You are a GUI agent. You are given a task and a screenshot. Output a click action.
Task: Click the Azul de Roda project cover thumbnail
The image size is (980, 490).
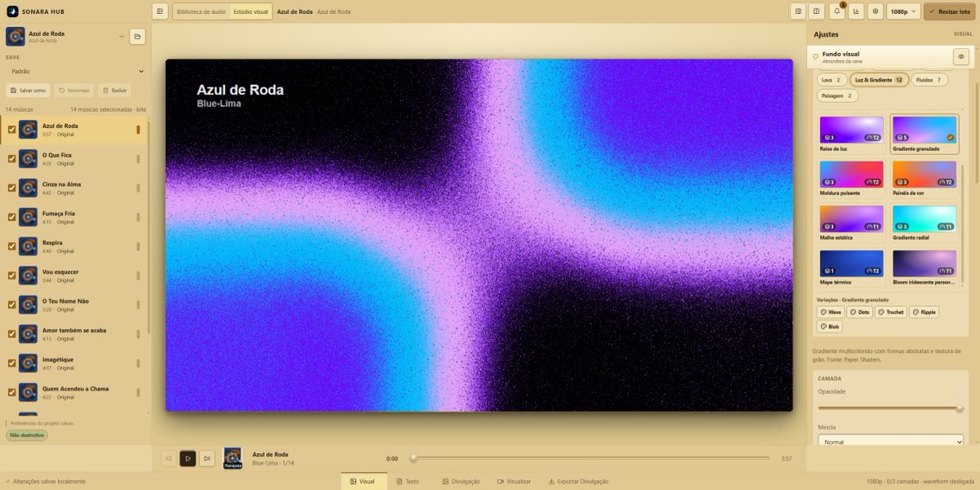[x=15, y=36]
